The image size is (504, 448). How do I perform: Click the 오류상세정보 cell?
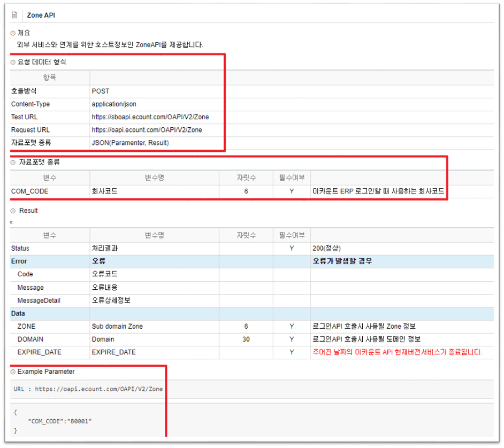click(x=111, y=301)
